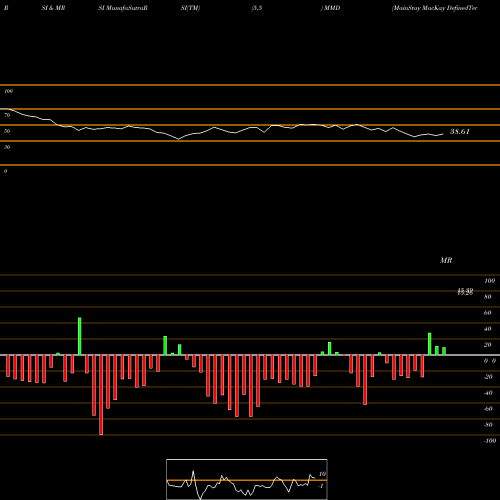Select the MR panel title label
Image resolution: width=500 pixels, height=500 pixels.
[x=446, y=260]
